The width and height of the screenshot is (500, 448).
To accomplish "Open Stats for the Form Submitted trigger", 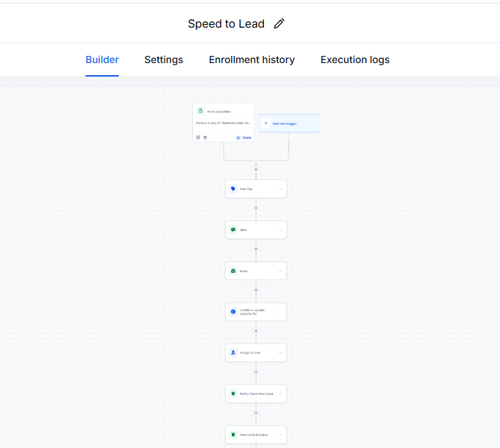I will (244, 138).
